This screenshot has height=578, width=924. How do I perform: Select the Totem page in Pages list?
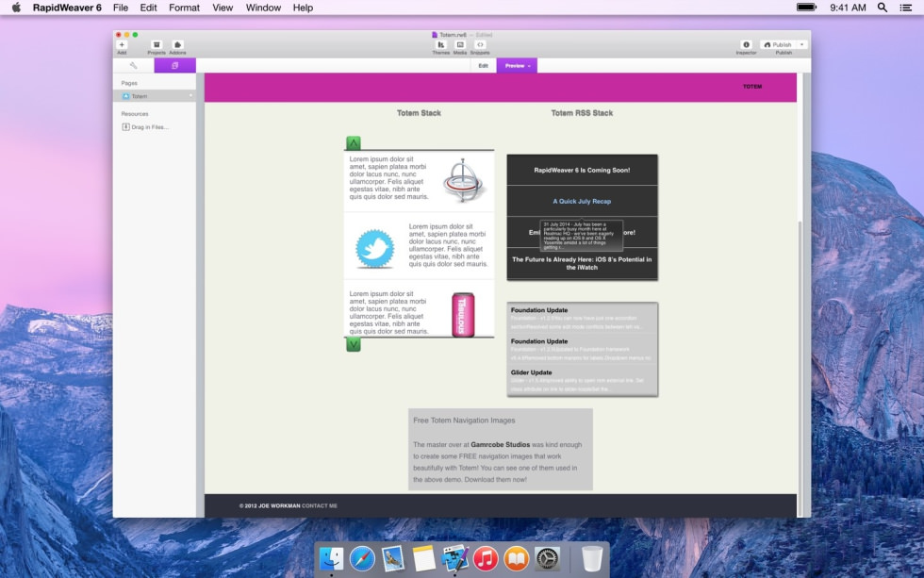155,96
